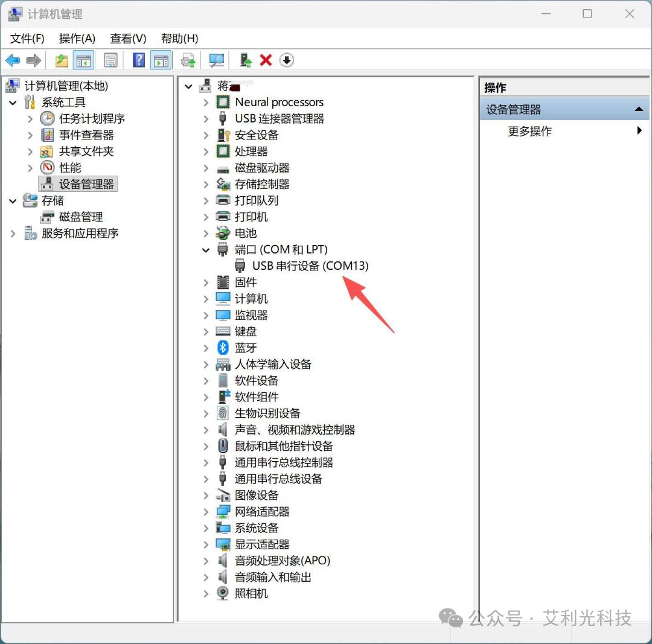Viewport: 652px width, 644px height.
Task: Click the mouse icon beside 鼠标和其他指针设备
Action: tap(223, 445)
